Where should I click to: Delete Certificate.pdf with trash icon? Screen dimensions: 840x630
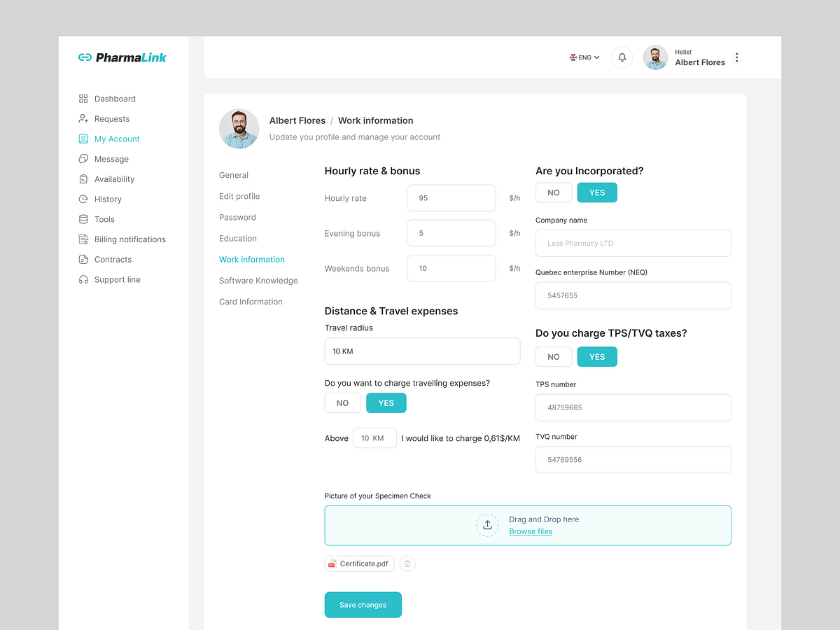pyautogui.click(x=407, y=563)
